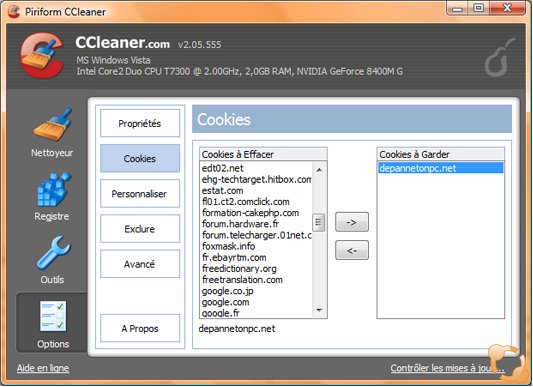The width and height of the screenshot is (533, 387).
Task: Click the Cookies à Effacer column header
Action: (x=263, y=154)
